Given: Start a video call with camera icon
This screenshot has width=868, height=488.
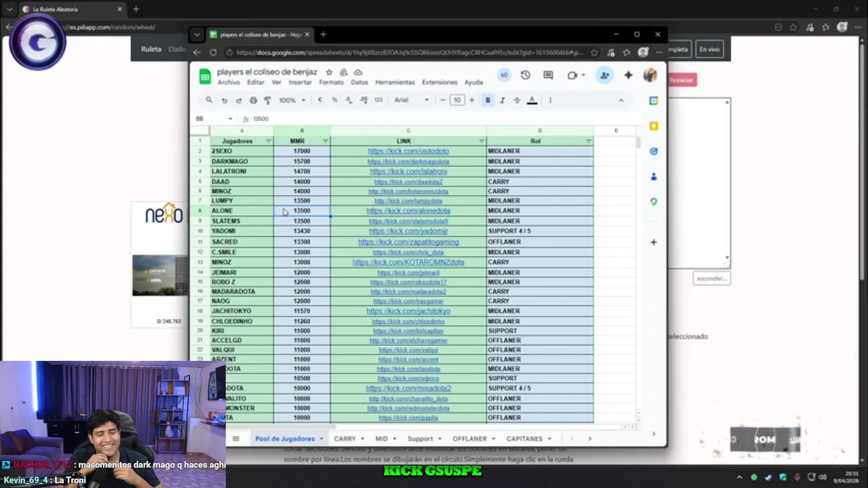Looking at the screenshot, I should click(x=572, y=75).
